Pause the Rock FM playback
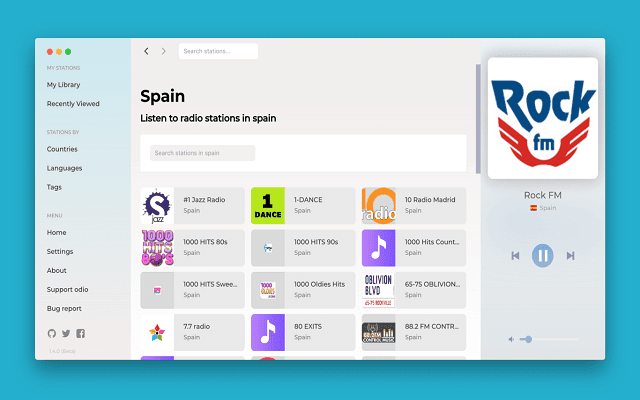 (x=542, y=256)
